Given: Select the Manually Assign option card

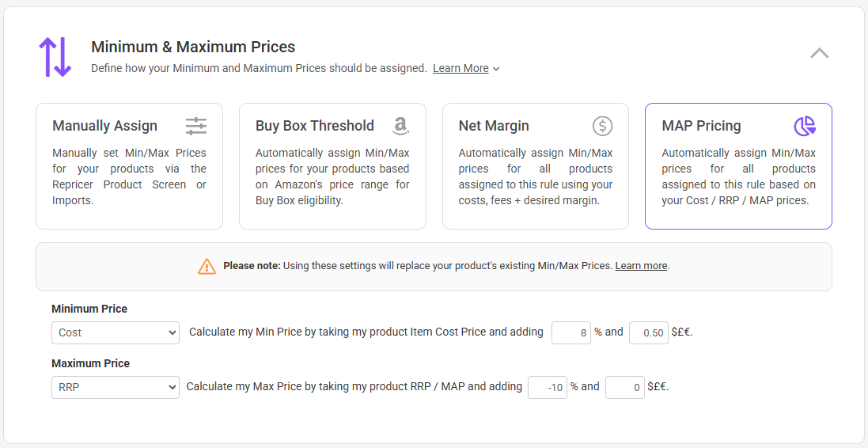Looking at the screenshot, I should [x=129, y=166].
